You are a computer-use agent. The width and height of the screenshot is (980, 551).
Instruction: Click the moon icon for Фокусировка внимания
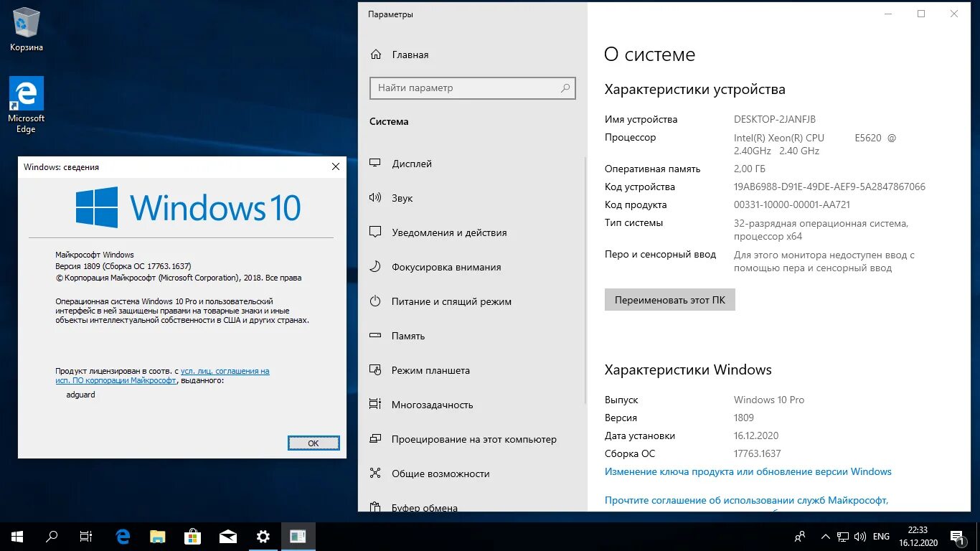375,267
